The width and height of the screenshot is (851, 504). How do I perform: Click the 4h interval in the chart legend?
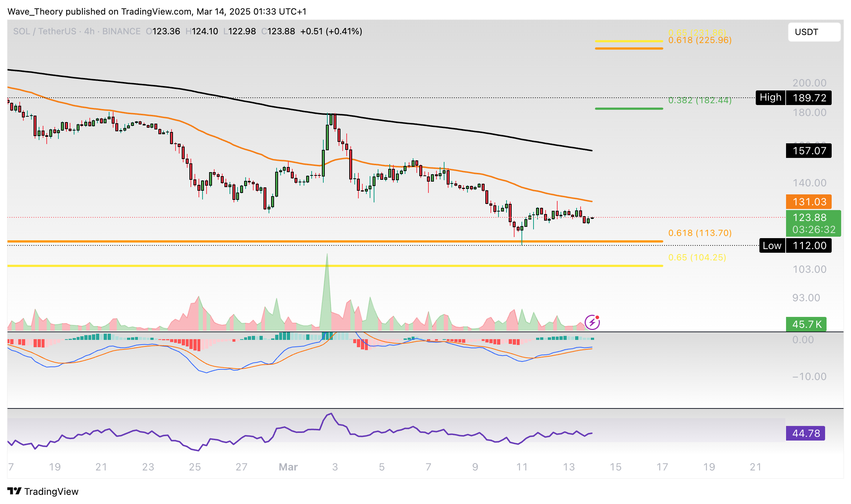[89, 31]
